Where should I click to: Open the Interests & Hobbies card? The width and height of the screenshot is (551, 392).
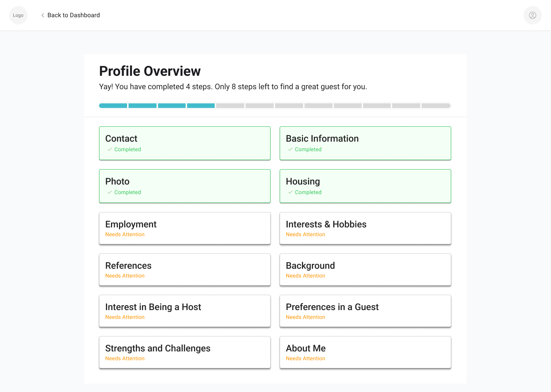click(x=365, y=228)
